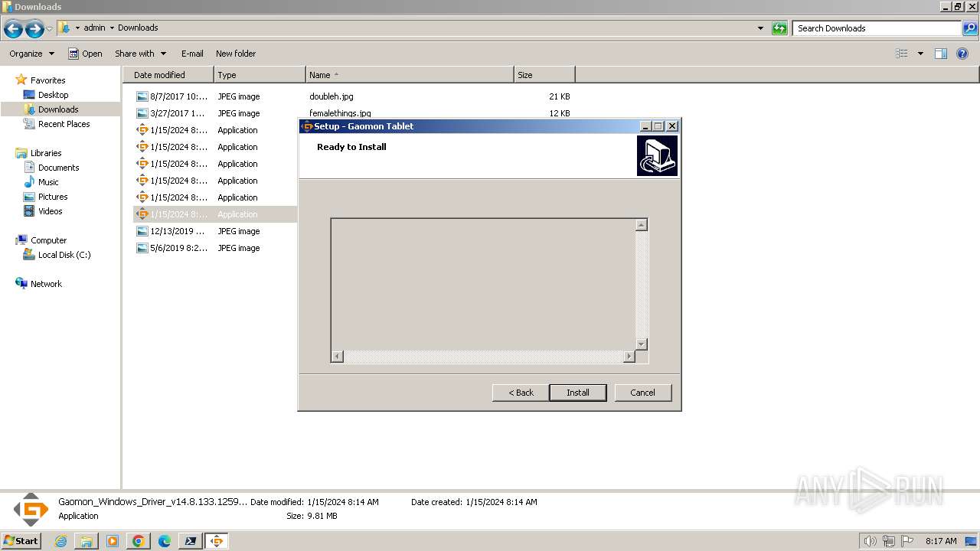Click the highlighted Application row icon
The height and width of the screenshot is (551, 980).
tap(142, 214)
